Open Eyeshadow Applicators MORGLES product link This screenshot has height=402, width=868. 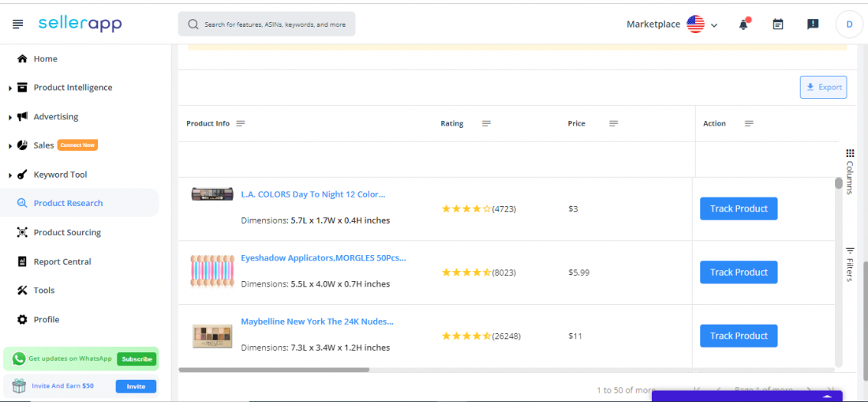(x=324, y=258)
